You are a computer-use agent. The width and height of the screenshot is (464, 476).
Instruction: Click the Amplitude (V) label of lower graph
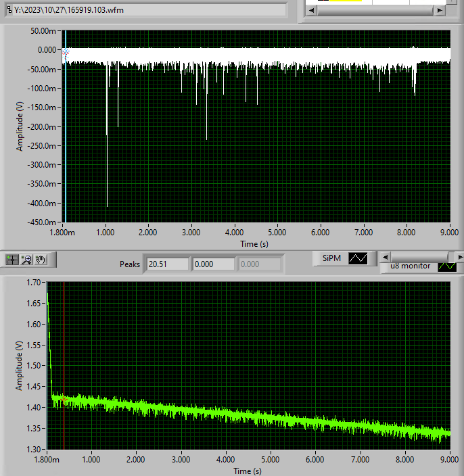click(x=19, y=366)
